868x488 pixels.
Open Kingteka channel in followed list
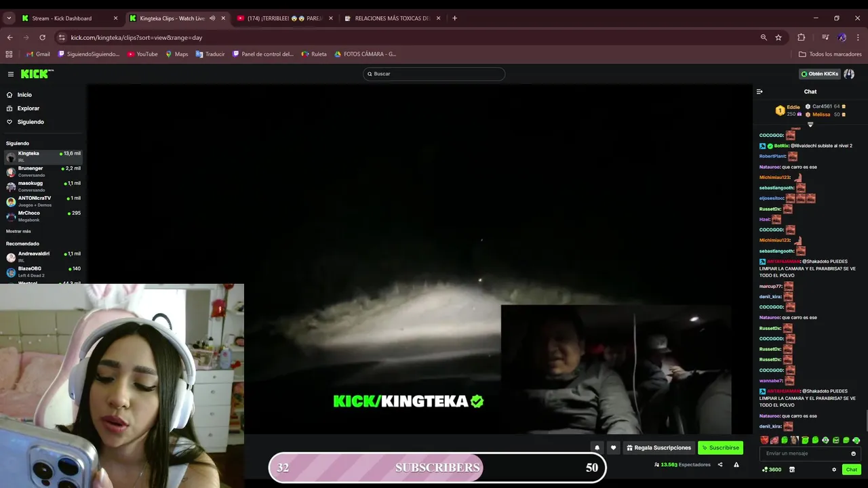click(43, 157)
